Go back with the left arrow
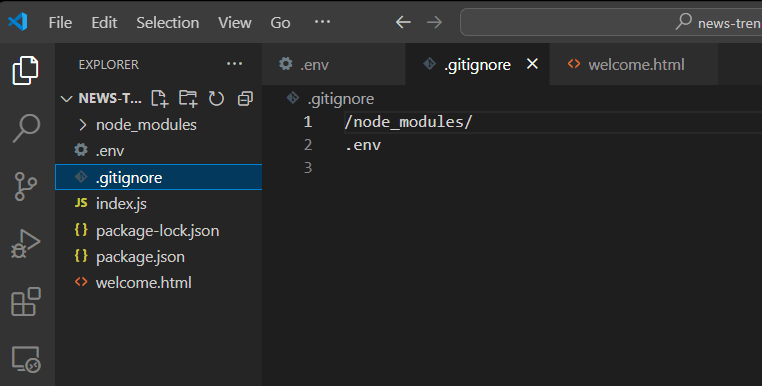The image size is (762, 386). point(403,22)
